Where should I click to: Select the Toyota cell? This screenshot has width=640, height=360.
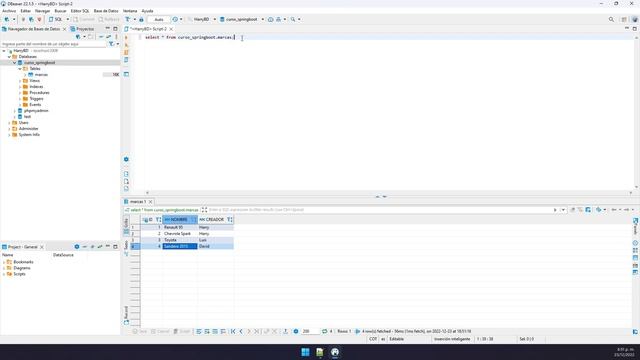point(180,240)
